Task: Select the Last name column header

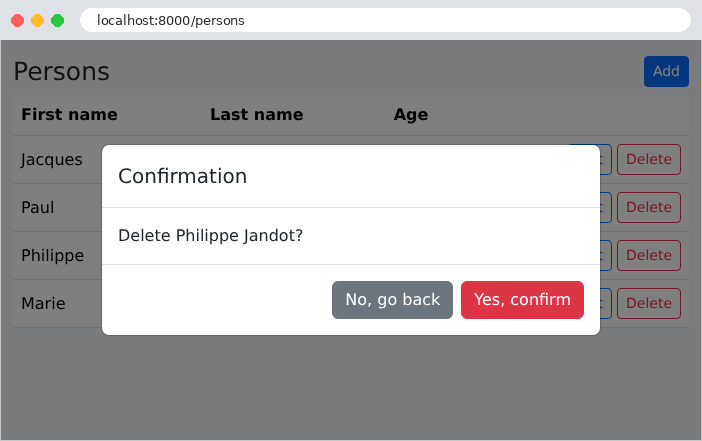Action: 257,115
